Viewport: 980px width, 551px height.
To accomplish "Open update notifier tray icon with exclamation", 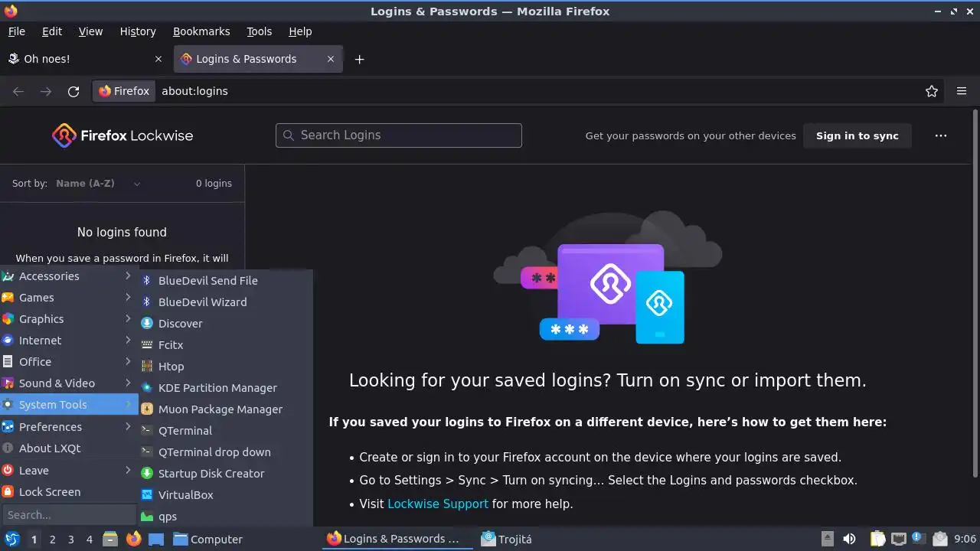I will 918,539.
